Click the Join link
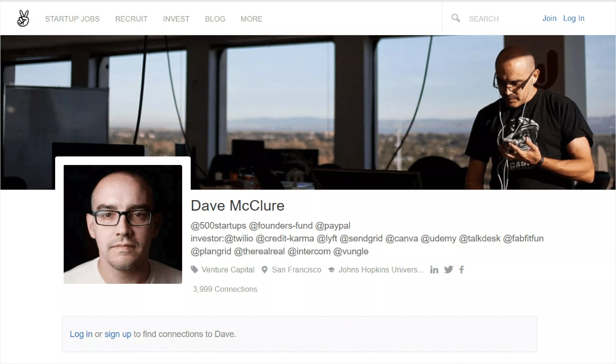 [549, 18]
